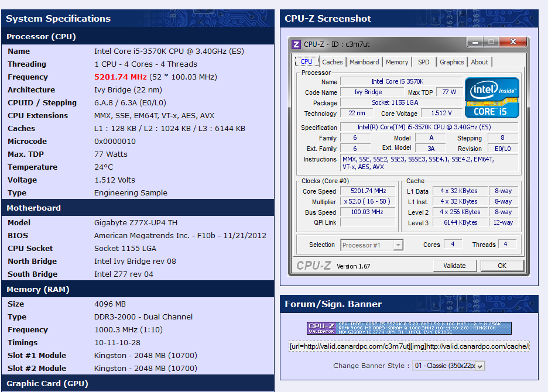
Task: Click the CPU-Z purple Z title bar icon
Action: click(296, 44)
